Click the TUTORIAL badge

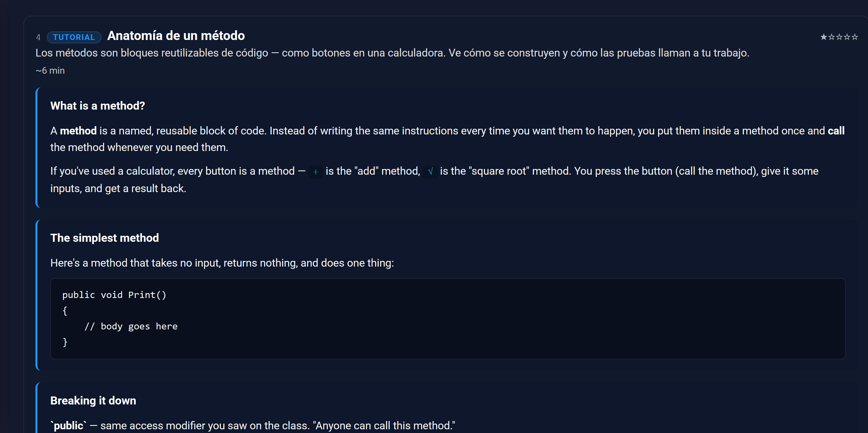point(74,37)
